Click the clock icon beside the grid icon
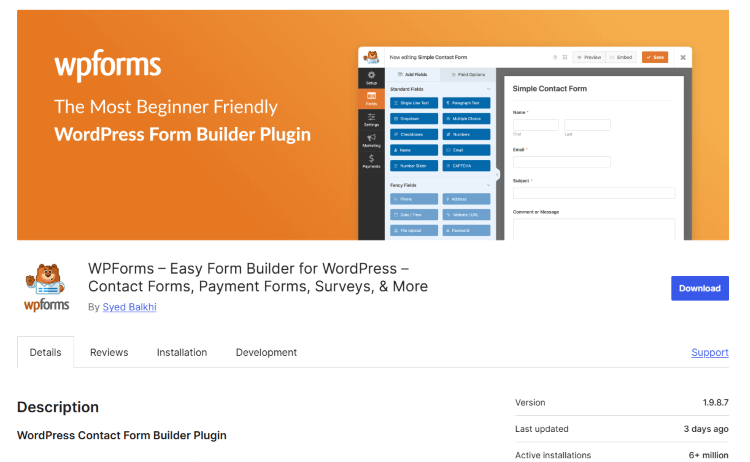 pyautogui.click(x=555, y=57)
